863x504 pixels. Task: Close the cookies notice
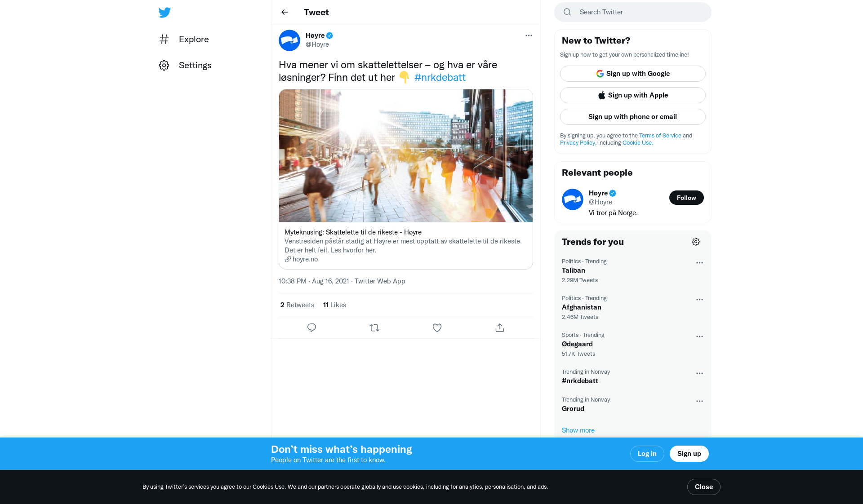[x=703, y=487]
